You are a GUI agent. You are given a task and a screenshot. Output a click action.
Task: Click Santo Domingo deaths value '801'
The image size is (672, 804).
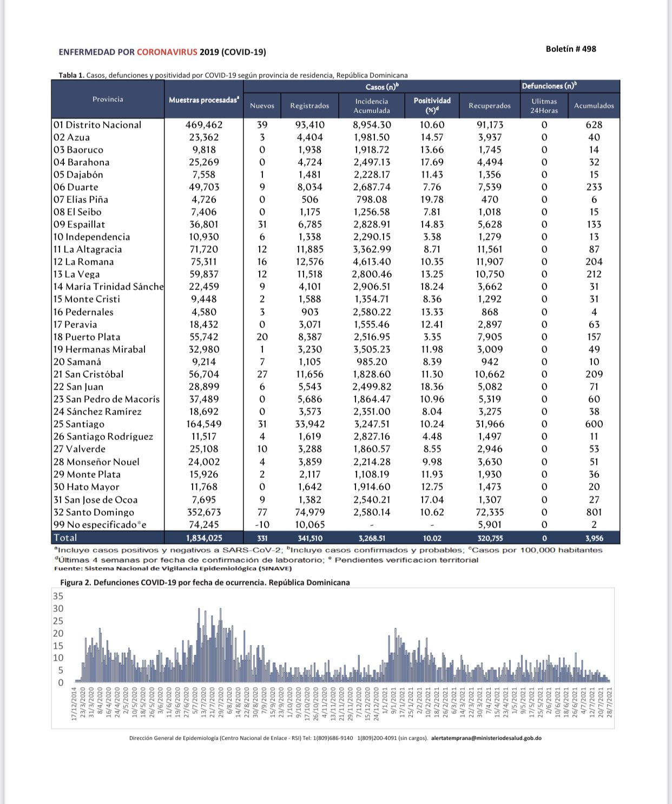tap(594, 512)
